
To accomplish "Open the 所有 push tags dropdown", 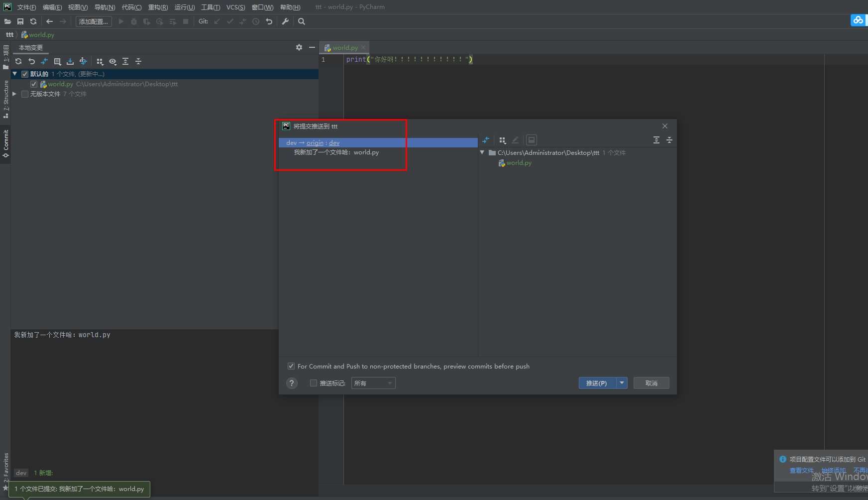I will point(373,383).
